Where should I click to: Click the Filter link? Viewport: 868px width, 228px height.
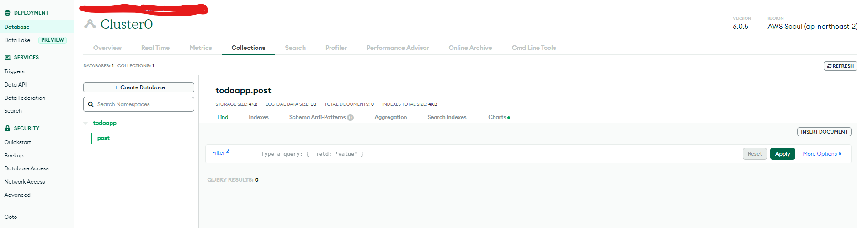click(x=218, y=153)
